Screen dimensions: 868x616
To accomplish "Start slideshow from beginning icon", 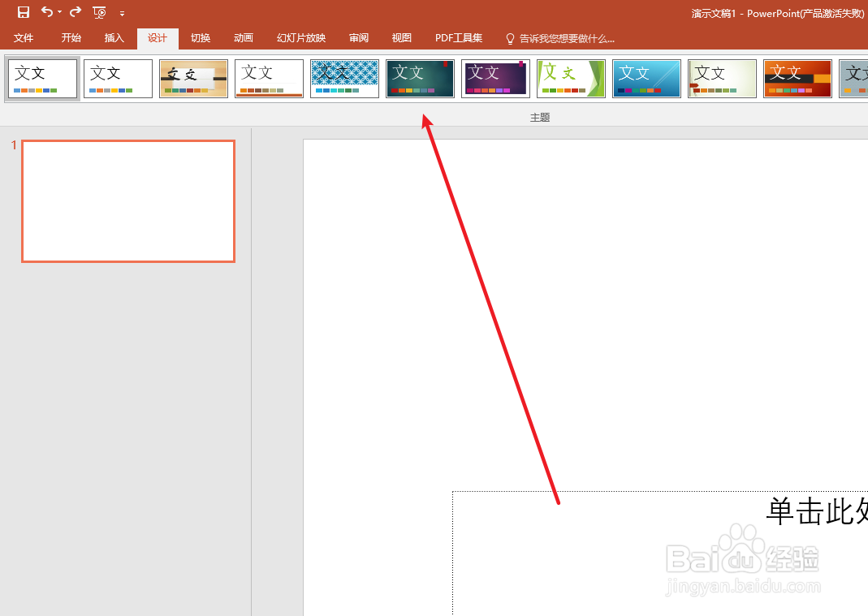I will [x=100, y=12].
